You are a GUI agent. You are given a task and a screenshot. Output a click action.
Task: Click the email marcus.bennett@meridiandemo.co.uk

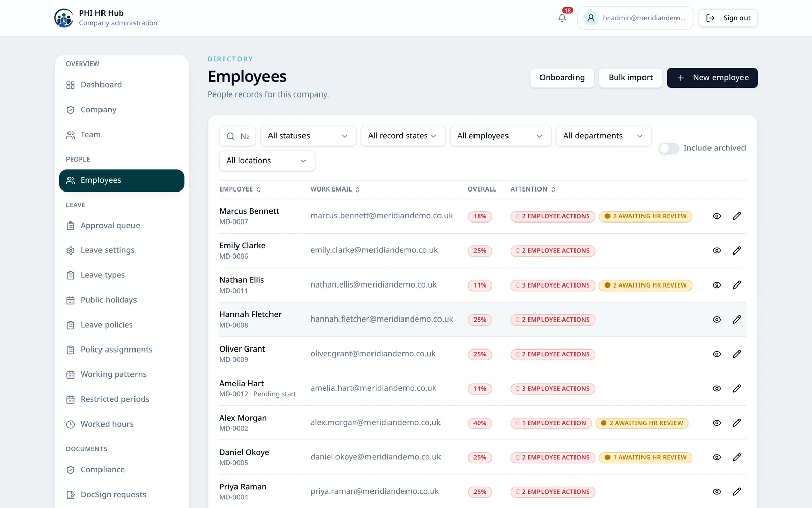[x=382, y=216]
